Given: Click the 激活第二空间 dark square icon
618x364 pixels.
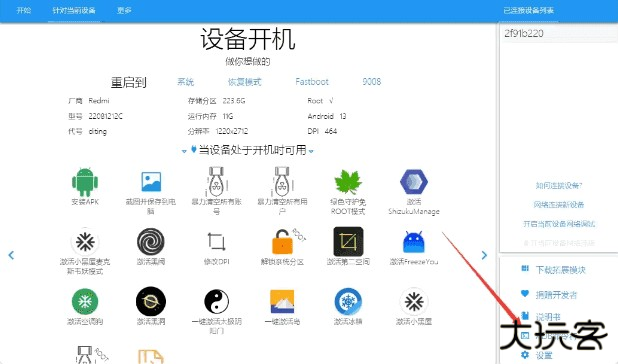Looking at the screenshot, I should click(x=348, y=241).
